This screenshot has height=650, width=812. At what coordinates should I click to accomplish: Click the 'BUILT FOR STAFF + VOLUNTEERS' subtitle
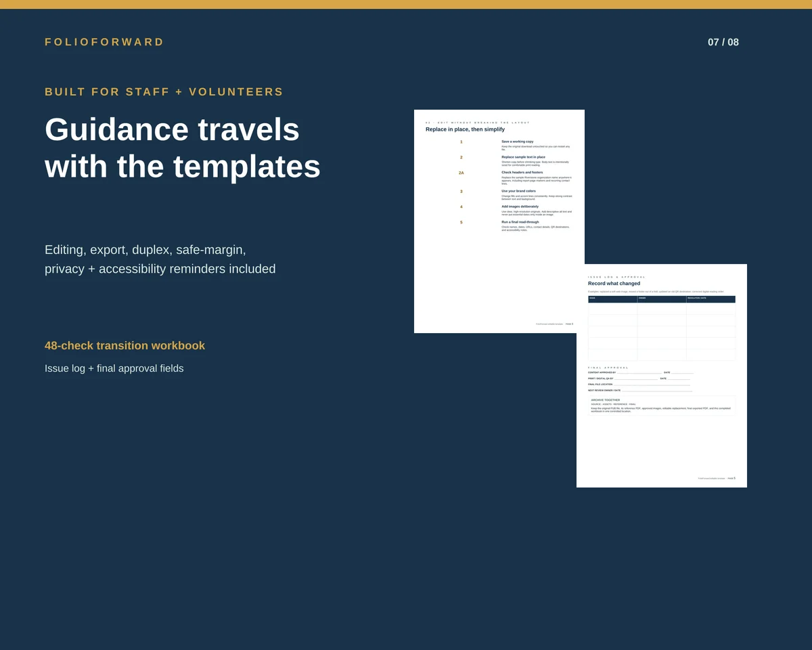164,92
